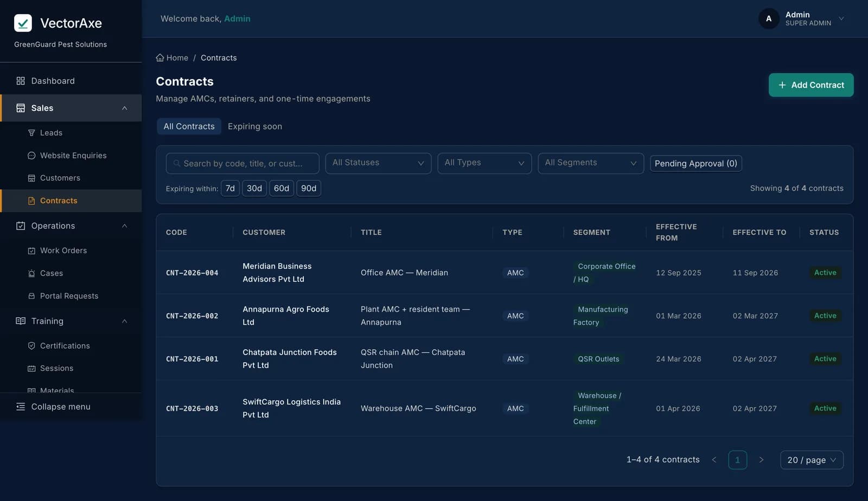Click the Training book icon
Image resolution: width=868 pixels, height=501 pixels.
[x=21, y=321]
